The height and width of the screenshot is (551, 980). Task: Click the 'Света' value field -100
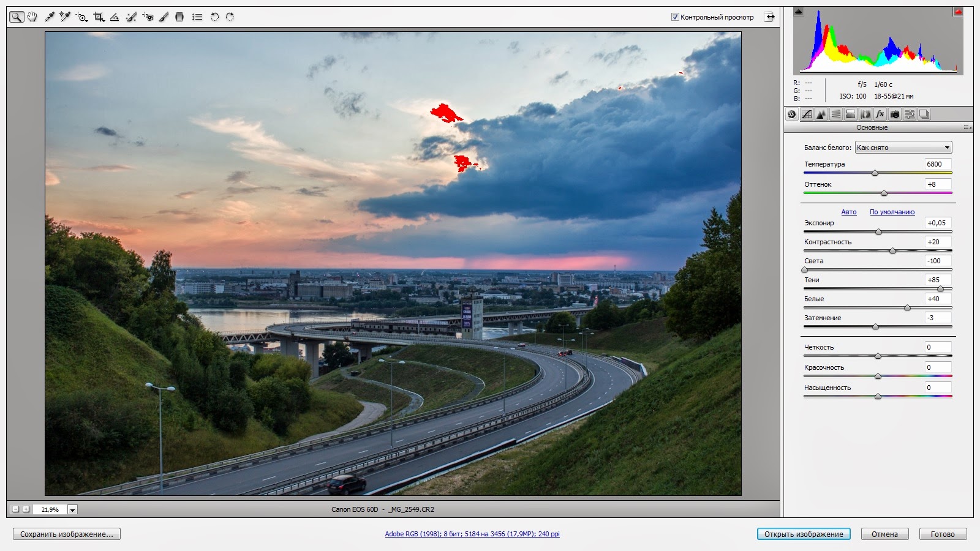tap(938, 261)
